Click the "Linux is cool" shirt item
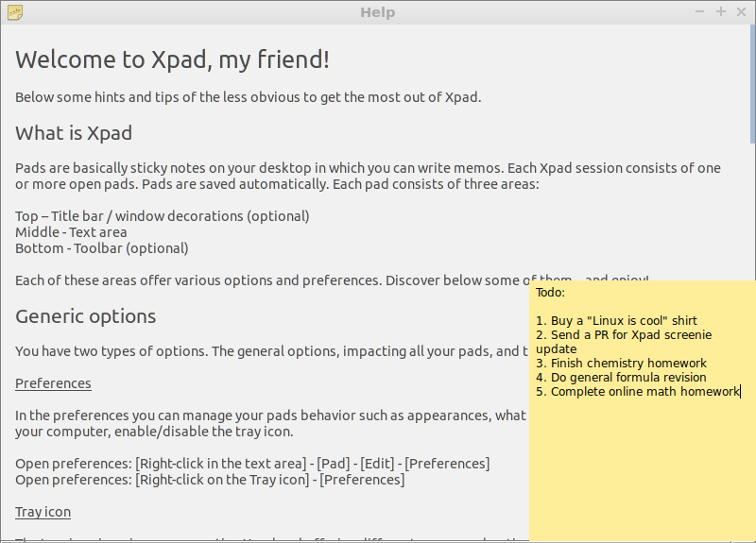 point(624,321)
